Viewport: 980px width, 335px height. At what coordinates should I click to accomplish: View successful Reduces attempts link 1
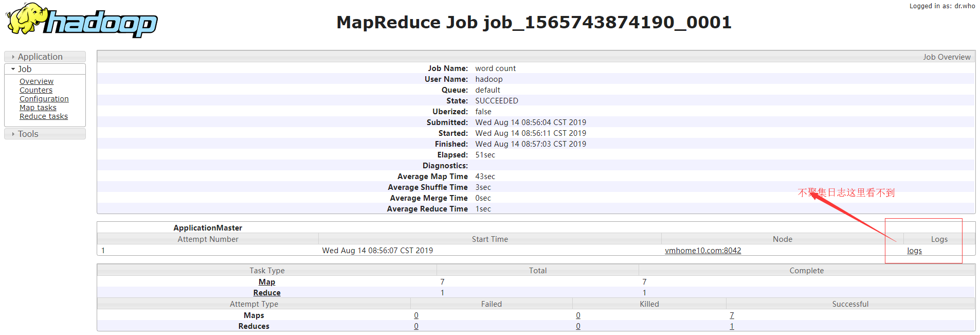coord(732,326)
